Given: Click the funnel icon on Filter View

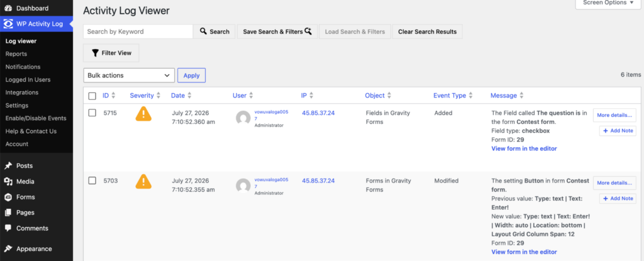Looking at the screenshot, I should pyautogui.click(x=96, y=53).
